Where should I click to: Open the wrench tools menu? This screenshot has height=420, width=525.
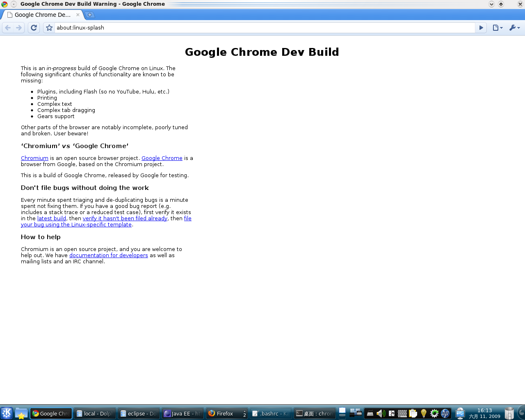point(514,28)
